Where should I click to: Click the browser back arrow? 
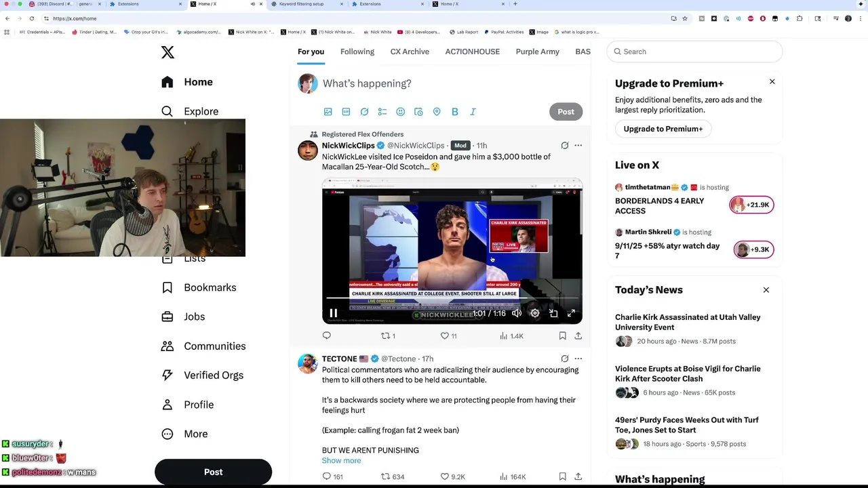pyautogui.click(x=7, y=18)
